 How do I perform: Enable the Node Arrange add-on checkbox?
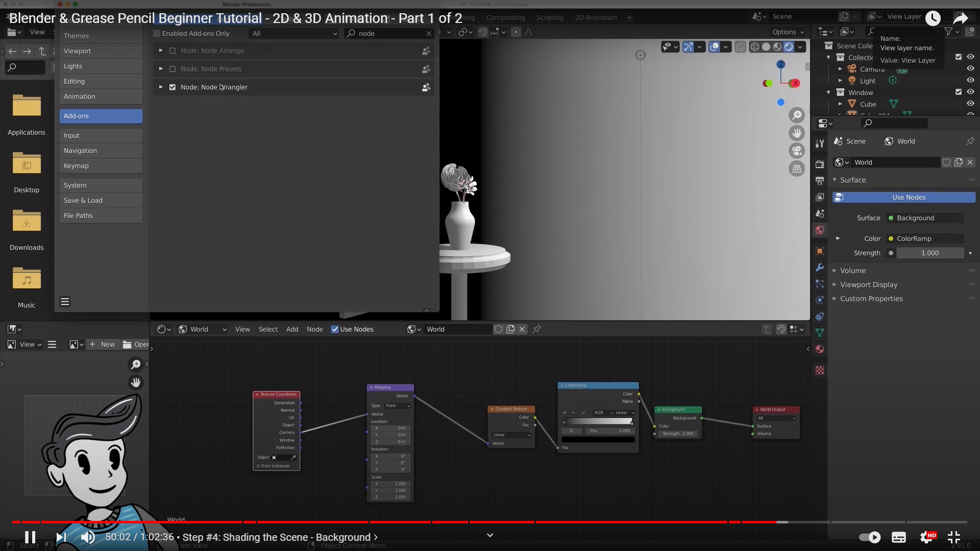(173, 51)
